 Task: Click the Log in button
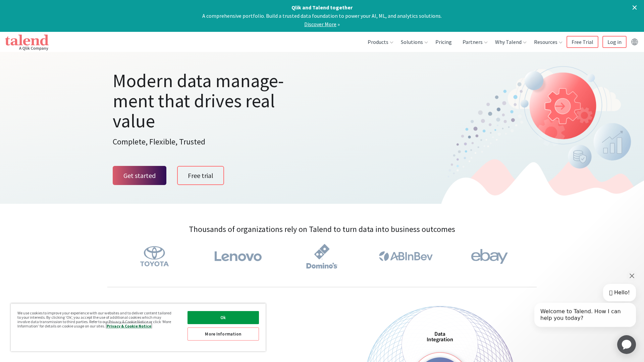[614, 42]
